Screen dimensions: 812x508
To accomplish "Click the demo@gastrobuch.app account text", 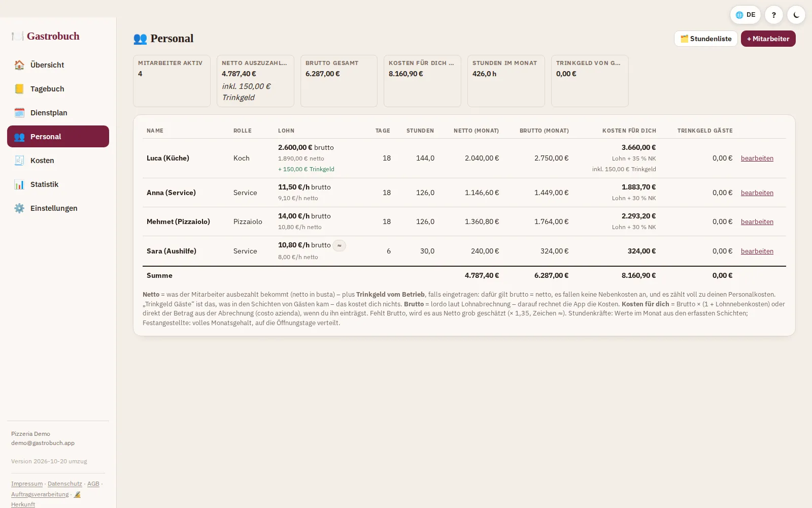I will 43,443.
